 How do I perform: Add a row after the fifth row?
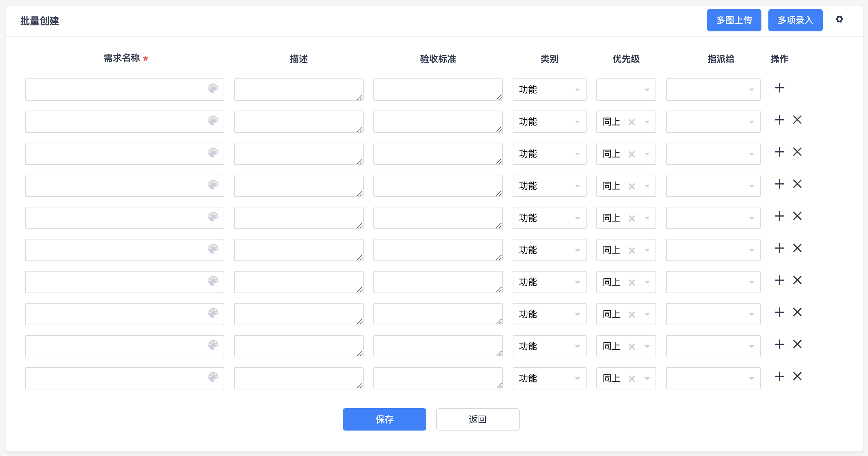point(779,216)
